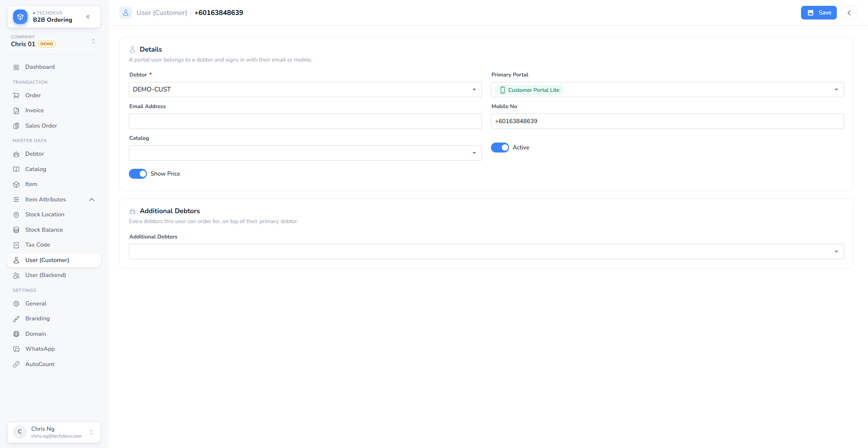
Task: Click the Item box icon
Action: click(x=16, y=184)
